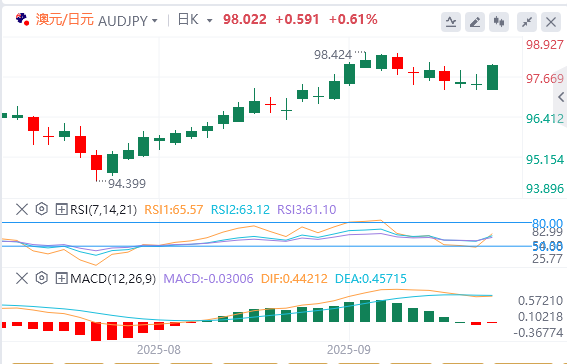This screenshot has width=567, height=364.
Task: Open the line chart indicator tool
Action: coord(451,22)
